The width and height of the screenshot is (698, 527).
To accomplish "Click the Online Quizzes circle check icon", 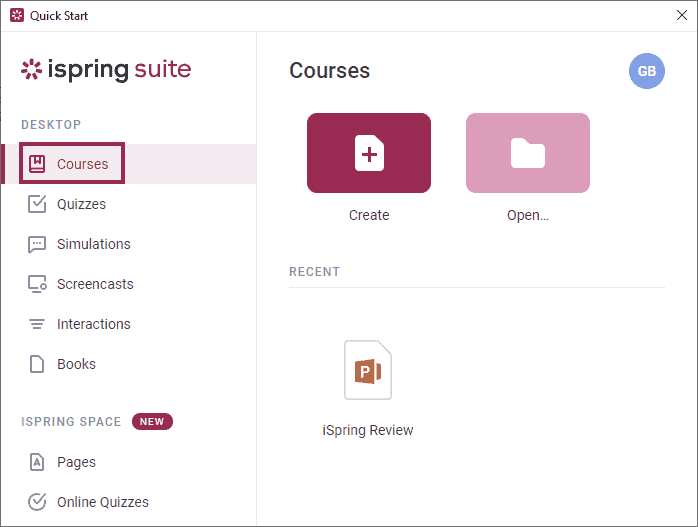I will pyautogui.click(x=37, y=502).
